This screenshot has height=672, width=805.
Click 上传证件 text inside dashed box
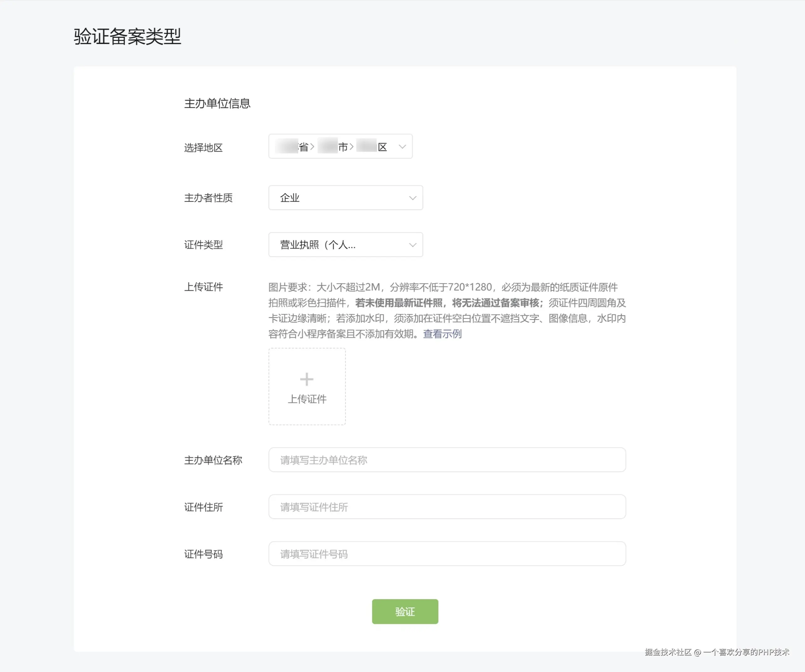[x=307, y=399]
